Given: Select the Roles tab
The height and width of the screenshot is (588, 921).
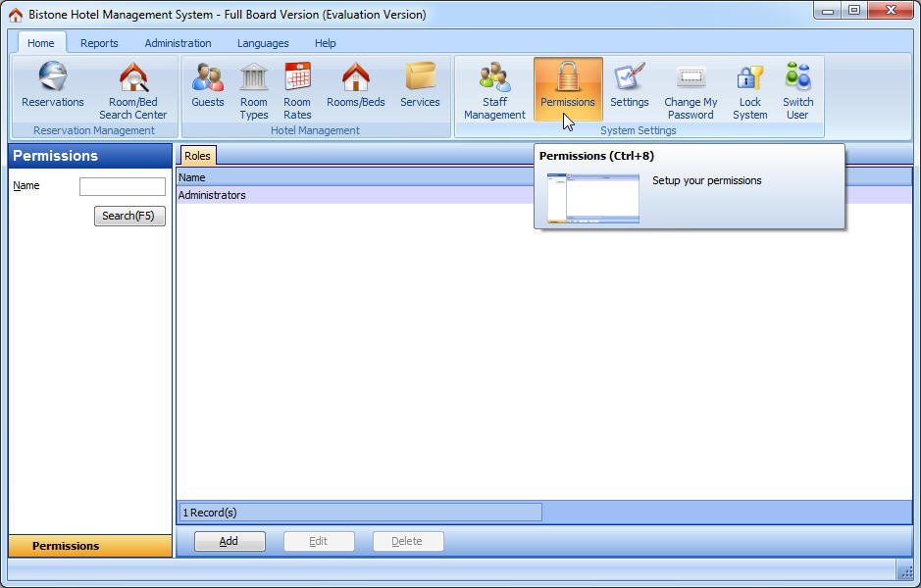Looking at the screenshot, I should coord(197,155).
